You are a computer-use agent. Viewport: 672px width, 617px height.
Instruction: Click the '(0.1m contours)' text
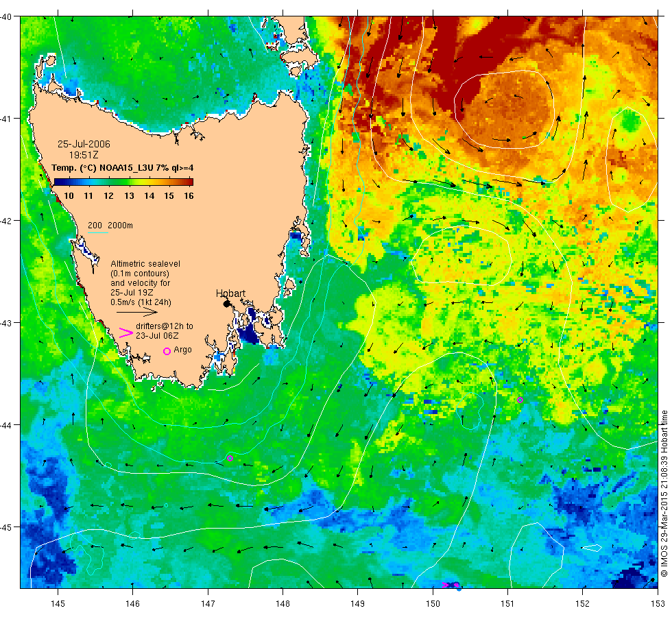tap(140, 274)
